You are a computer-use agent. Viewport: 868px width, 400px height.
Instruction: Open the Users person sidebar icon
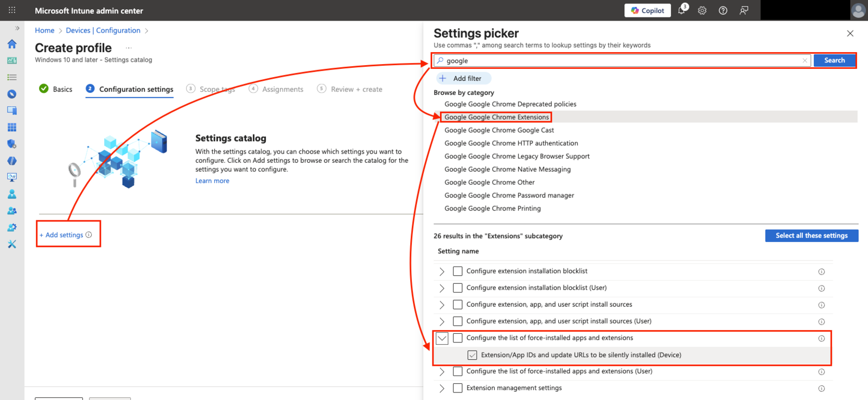click(12, 194)
